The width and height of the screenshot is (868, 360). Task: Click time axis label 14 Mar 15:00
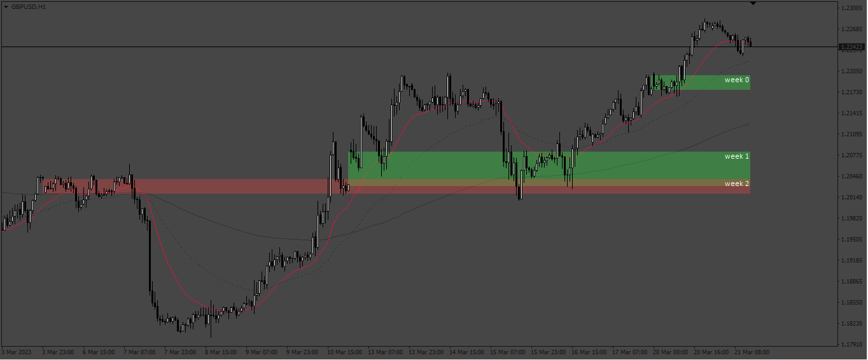pyautogui.click(x=466, y=351)
